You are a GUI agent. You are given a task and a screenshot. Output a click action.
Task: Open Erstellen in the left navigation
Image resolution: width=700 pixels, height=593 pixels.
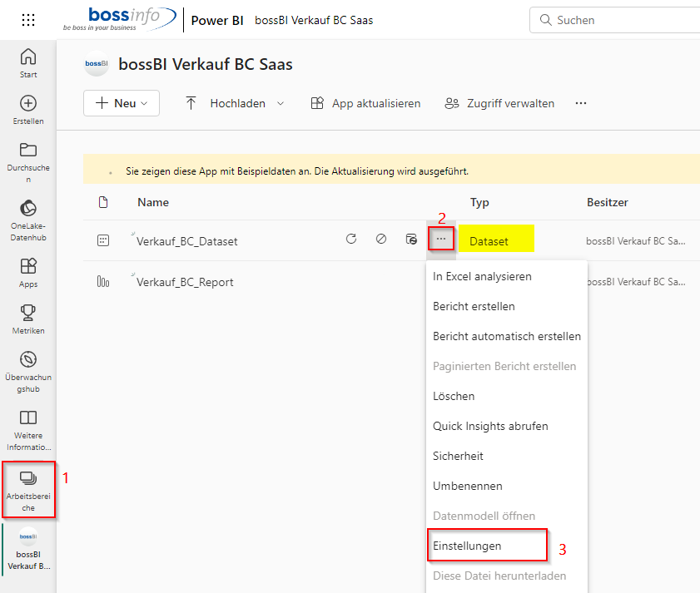[x=28, y=110]
